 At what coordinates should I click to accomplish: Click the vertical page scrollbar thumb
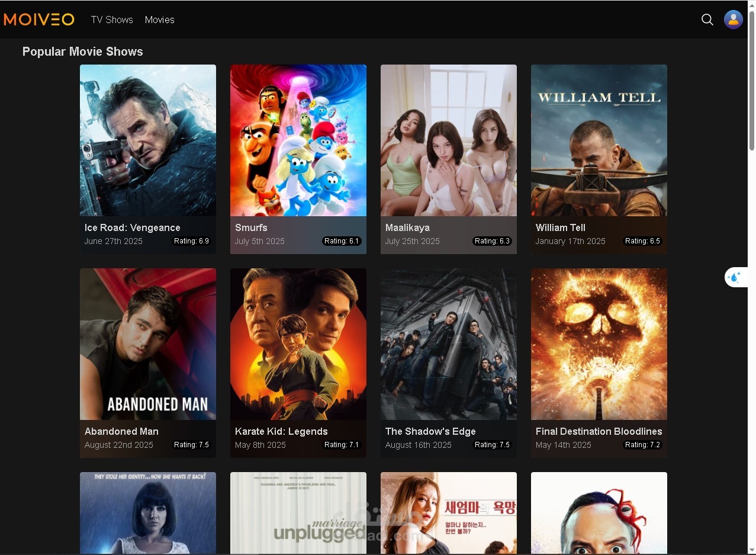(752, 80)
